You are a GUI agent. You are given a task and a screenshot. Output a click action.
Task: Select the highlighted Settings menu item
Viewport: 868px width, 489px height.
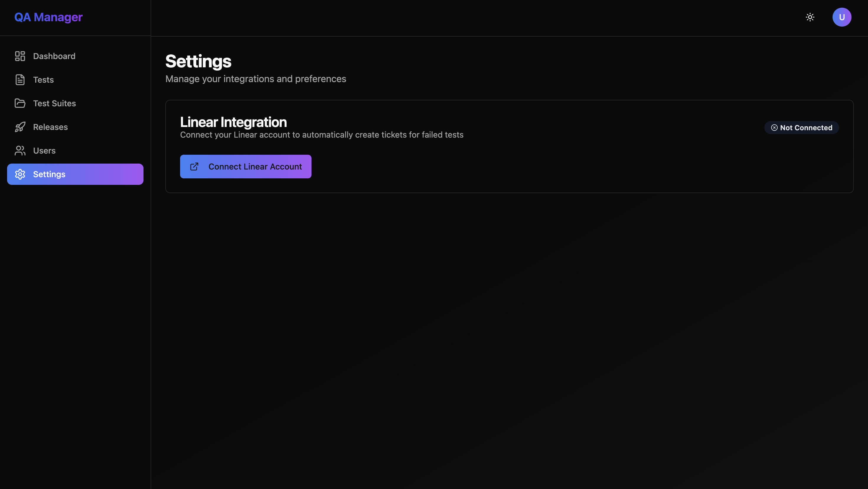(x=75, y=174)
